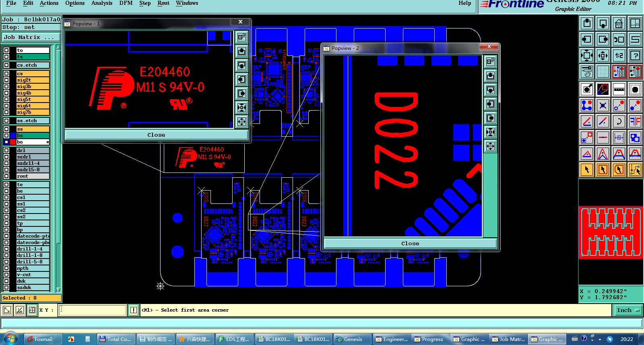Click the pan down icon in right toolbar
The width and height of the screenshot is (644, 345).
click(603, 23)
